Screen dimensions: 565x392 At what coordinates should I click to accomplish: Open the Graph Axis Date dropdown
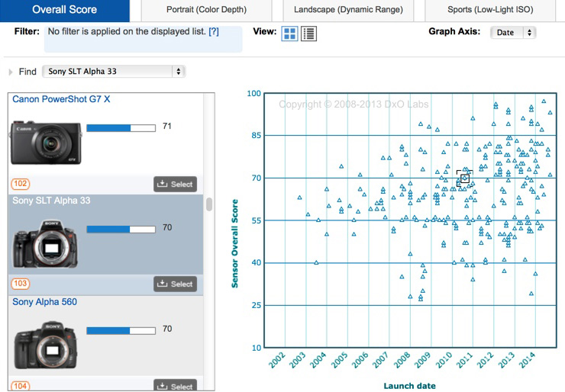coord(513,32)
